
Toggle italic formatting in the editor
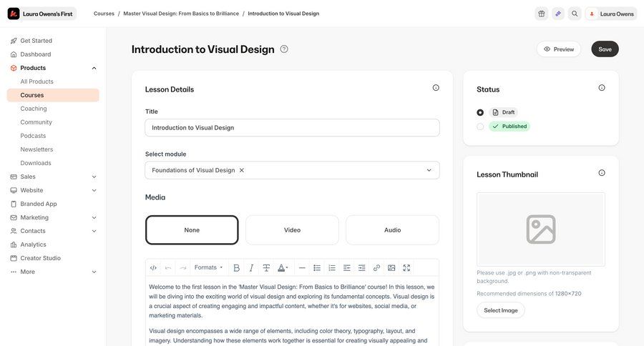pyautogui.click(x=251, y=268)
